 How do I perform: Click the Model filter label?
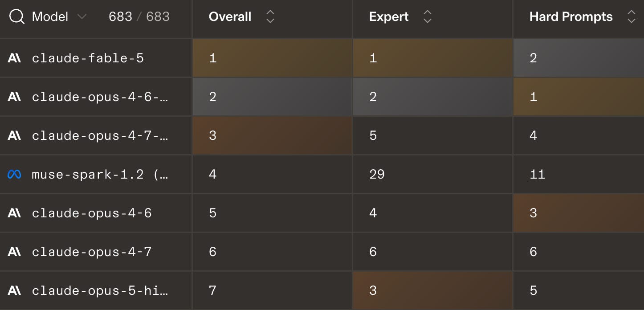[x=50, y=17]
